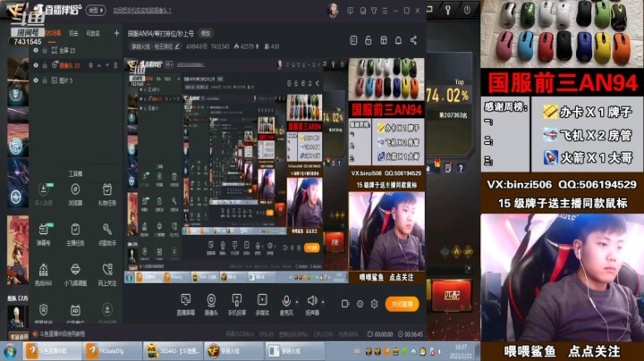
Task: Open the Windows Start button
Action: [x=10, y=351]
